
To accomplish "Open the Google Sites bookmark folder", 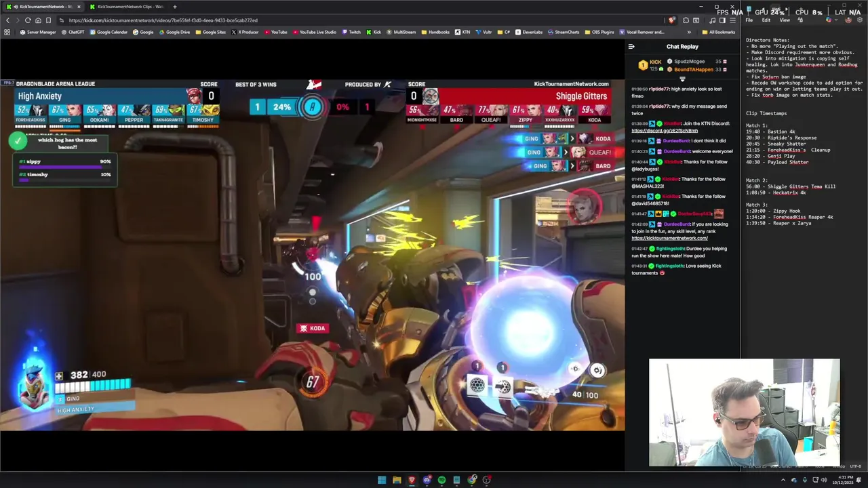I will tap(210, 32).
